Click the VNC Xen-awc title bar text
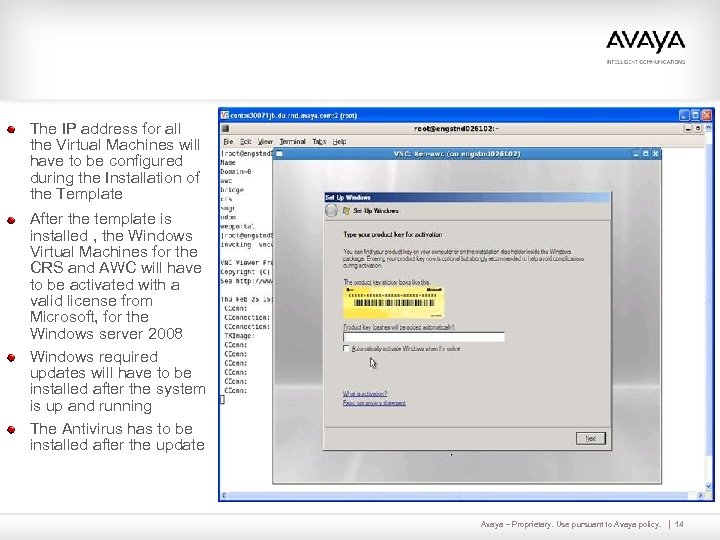The height and width of the screenshot is (540, 720). (x=457, y=154)
